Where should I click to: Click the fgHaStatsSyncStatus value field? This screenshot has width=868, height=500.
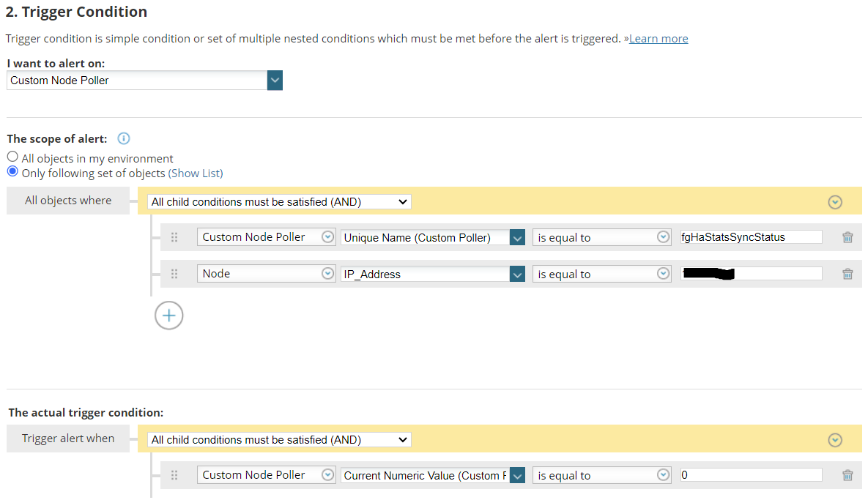750,237
